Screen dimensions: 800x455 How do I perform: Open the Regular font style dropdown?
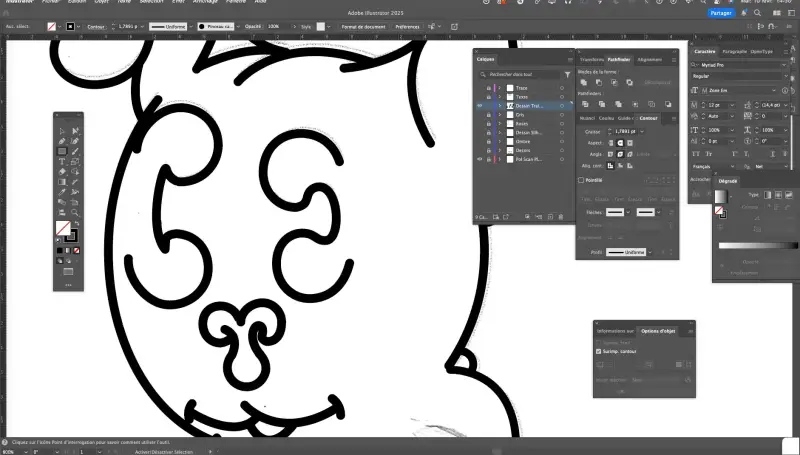click(x=784, y=76)
